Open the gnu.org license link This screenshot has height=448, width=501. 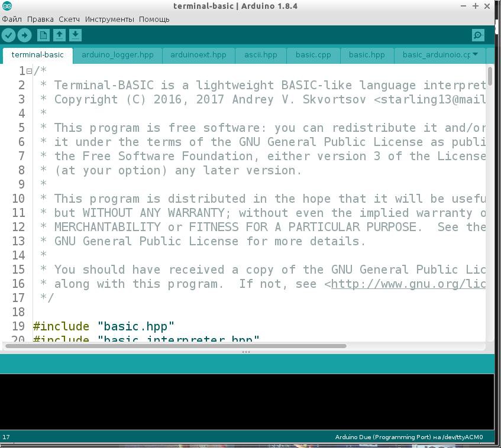tap(408, 284)
